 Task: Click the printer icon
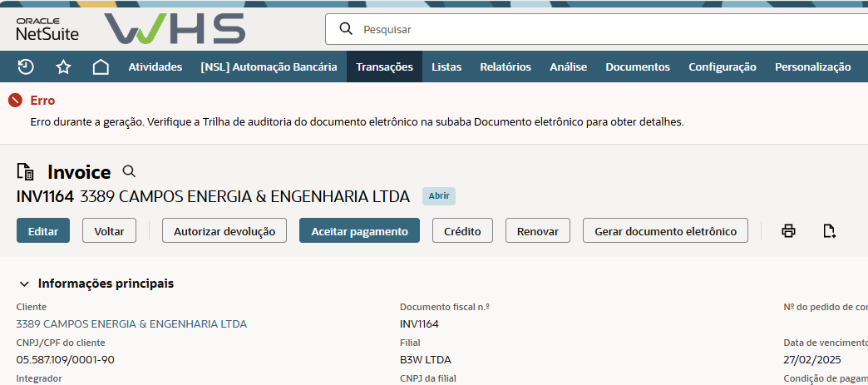(x=788, y=230)
